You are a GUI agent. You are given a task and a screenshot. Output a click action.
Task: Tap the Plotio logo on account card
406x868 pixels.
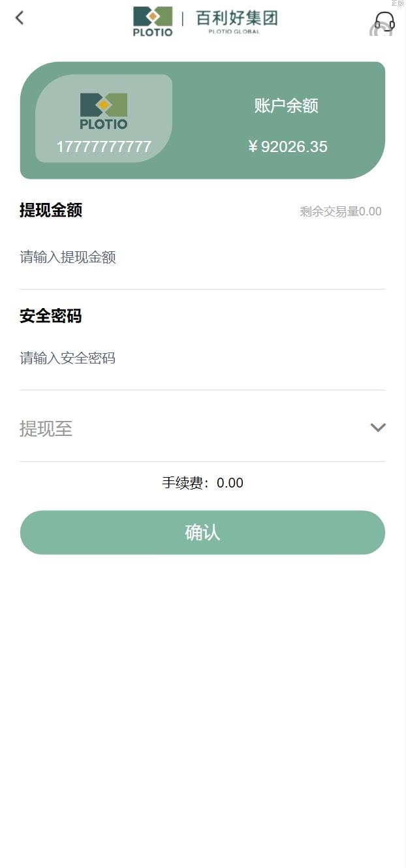coord(104,110)
